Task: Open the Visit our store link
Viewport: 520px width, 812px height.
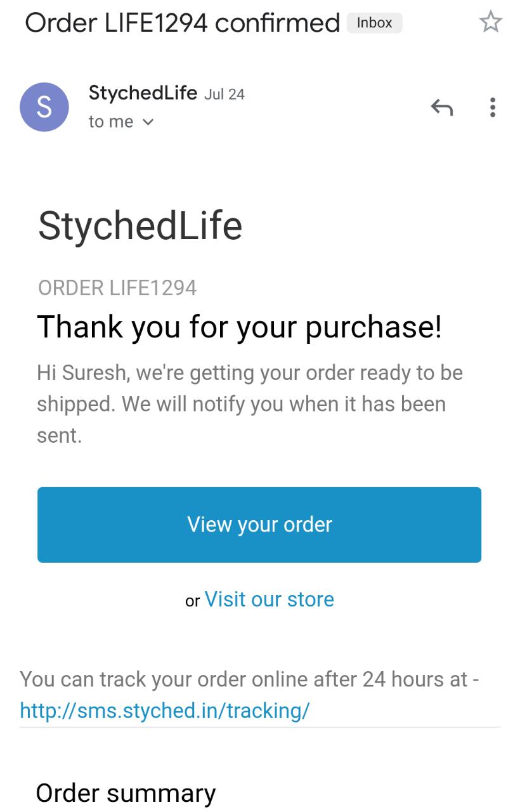Action: [269, 599]
